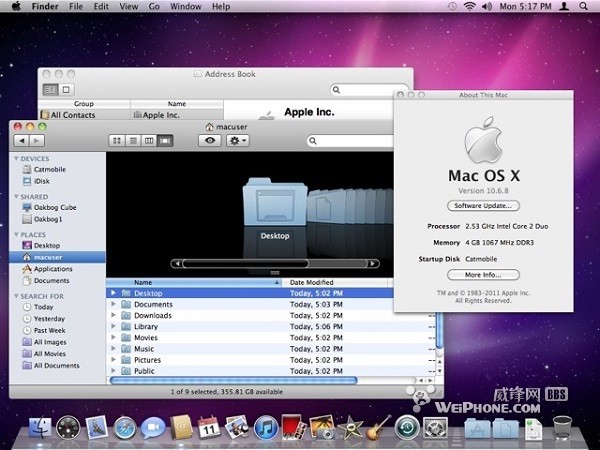Image resolution: width=600 pixels, height=450 pixels.
Task: Select card and columns view in Address Book
Action: tap(50, 90)
